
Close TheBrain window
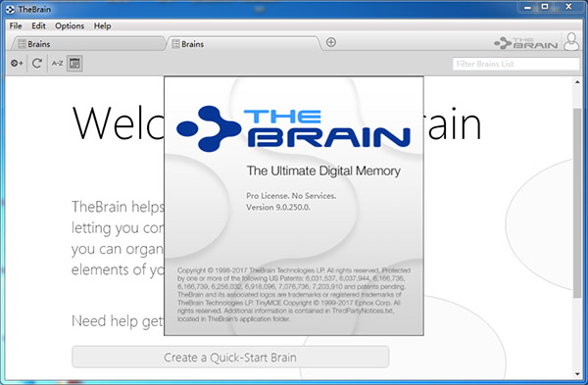point(568,7)
